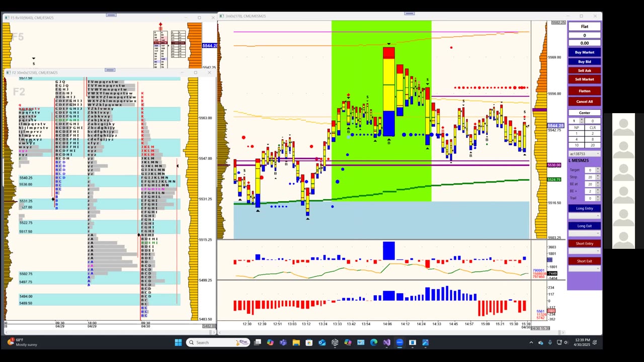Open the Windows Start menu
Image resolution: width=644 pixels, height=362 pixels.
click(178, 342)
